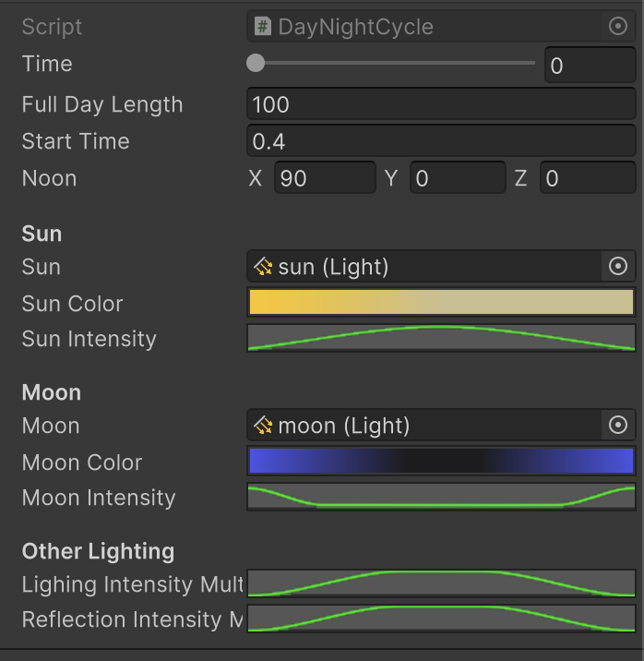Edit the Noon Z value field
This screenshot has width=644, height=661.
pos(588,178)
